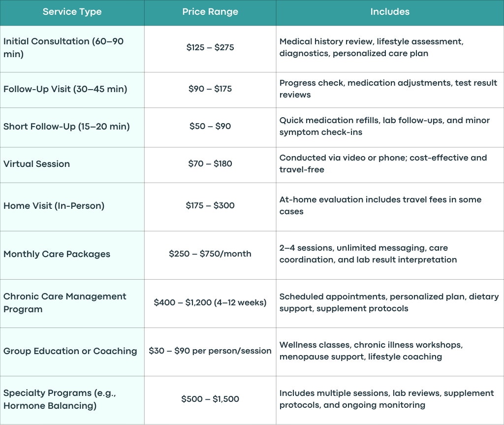Select the Initial Consultation service cell
The height and width of the screenshot is (425, 504).
[x=72, y=49]
